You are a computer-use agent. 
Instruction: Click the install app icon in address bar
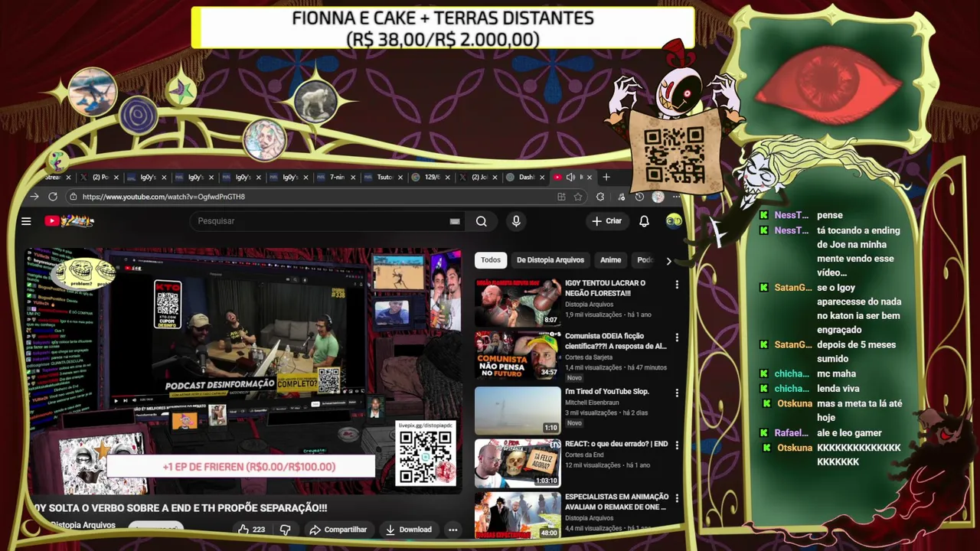click(x=561, y=197)
